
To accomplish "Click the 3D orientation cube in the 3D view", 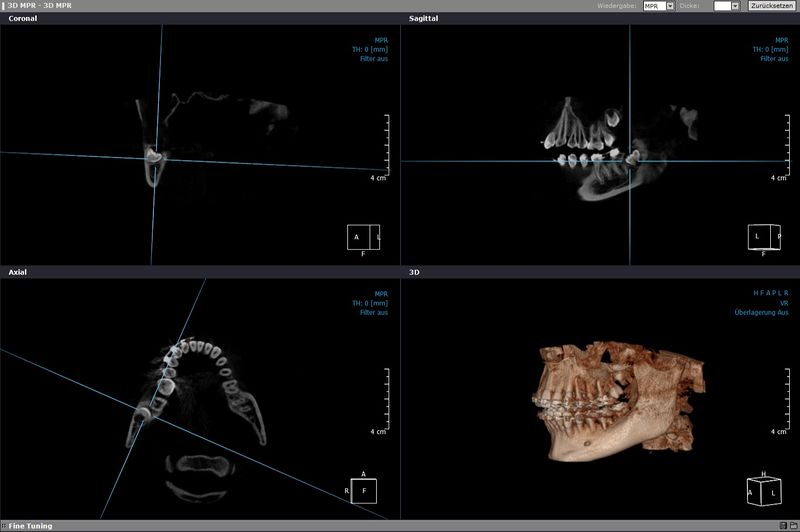I will coord(764,491).
